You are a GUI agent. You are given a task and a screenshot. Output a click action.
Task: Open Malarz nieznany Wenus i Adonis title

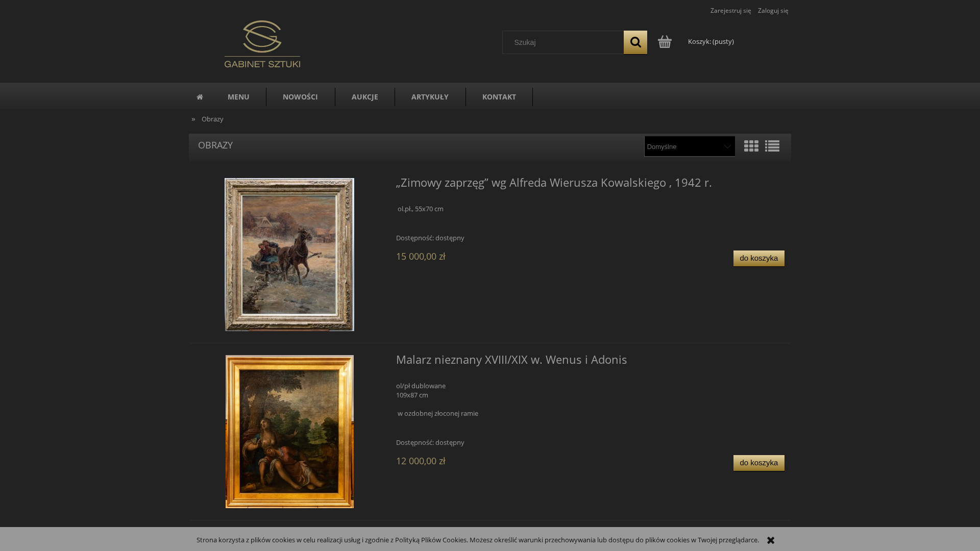click(x=511, y=359)
